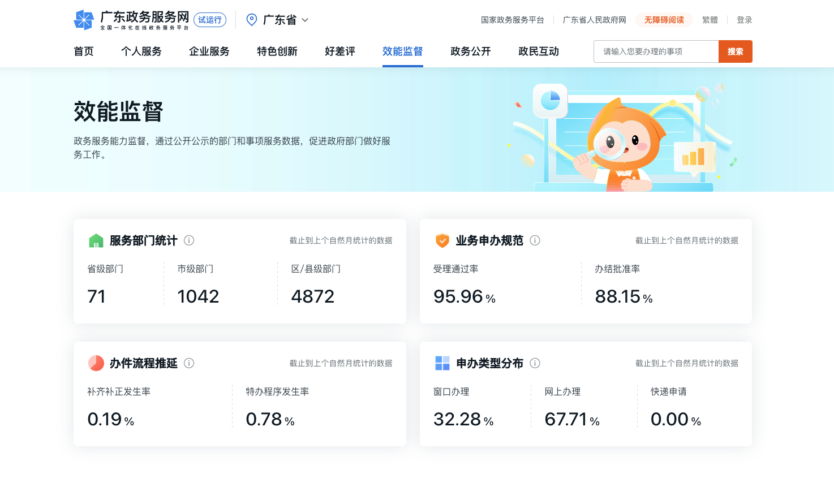Click the location pin icon beside 广东省
Screen dimensions: 834x504
[252, 20]
